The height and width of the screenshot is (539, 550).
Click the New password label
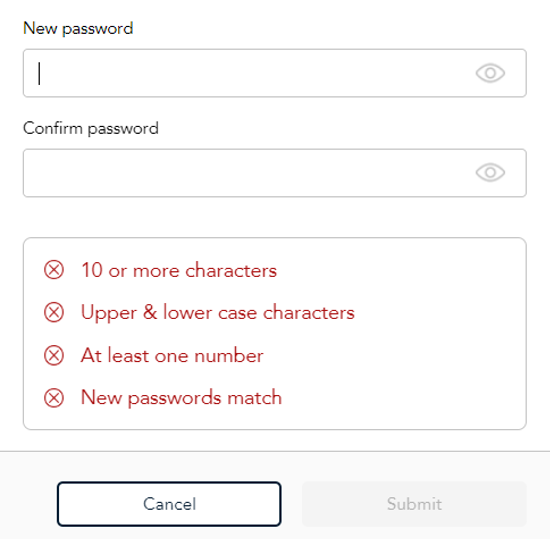(x=78, y=28)
